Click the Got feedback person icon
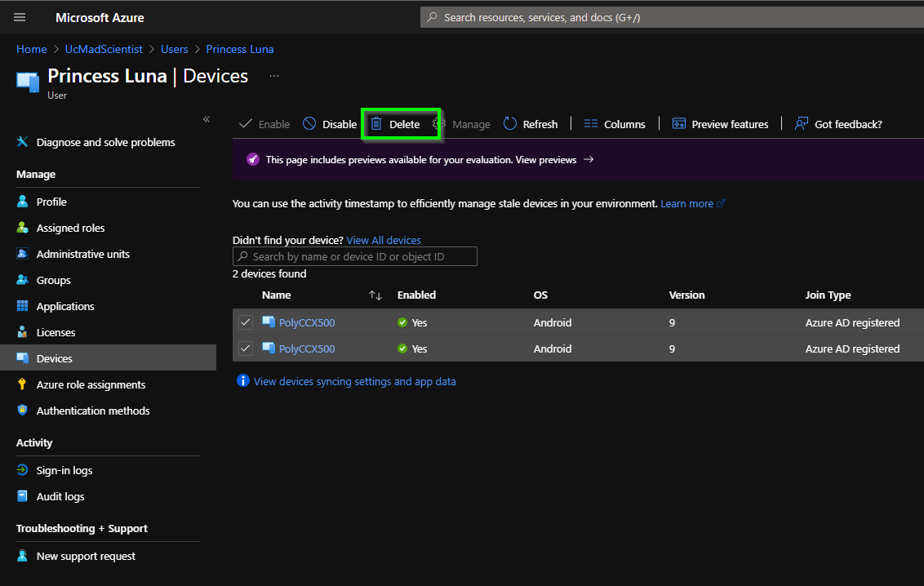 [801, 124]
